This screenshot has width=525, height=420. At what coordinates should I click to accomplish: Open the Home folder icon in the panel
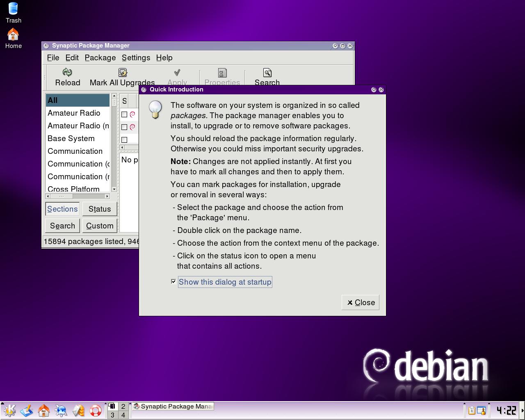(44, 410)
